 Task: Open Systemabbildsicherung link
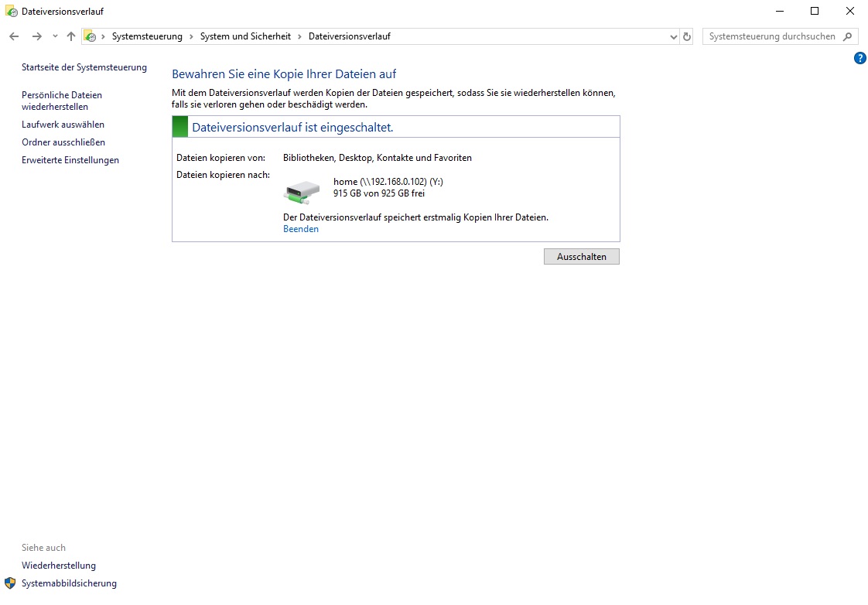tap(69, 583)
